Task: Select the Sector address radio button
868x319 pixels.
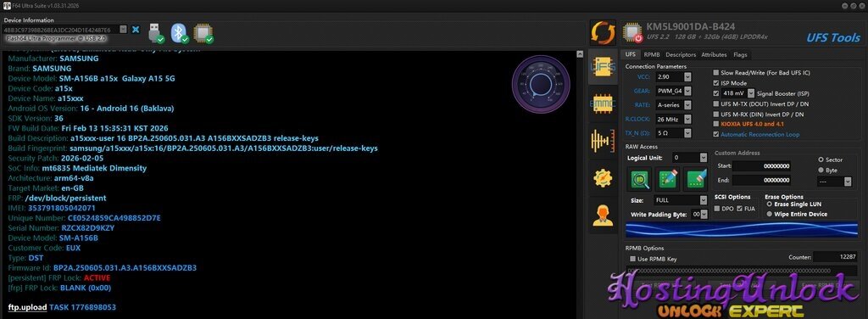Action: pos(821,159)
